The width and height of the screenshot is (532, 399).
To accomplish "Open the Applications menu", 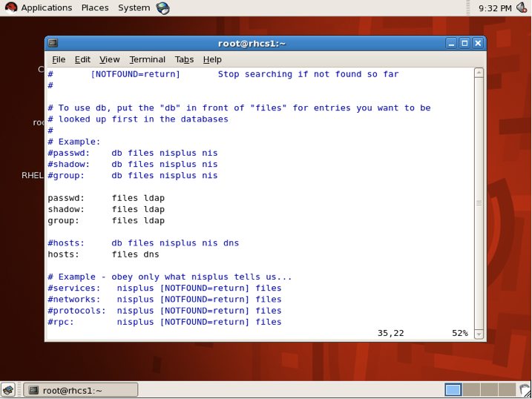I will [x=47, y=7].
